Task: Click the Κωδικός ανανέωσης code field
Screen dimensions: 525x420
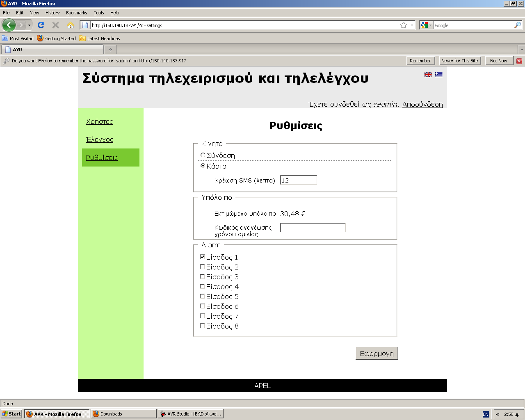Action: (313, 228)
